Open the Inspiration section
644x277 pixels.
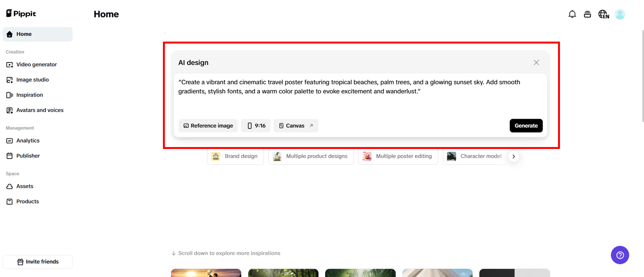[29, 95]
